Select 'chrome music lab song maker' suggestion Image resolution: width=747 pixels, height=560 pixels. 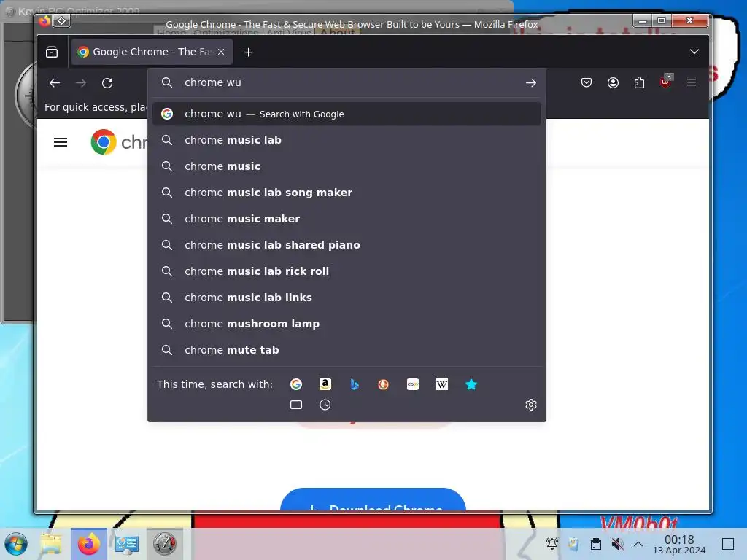347,192
